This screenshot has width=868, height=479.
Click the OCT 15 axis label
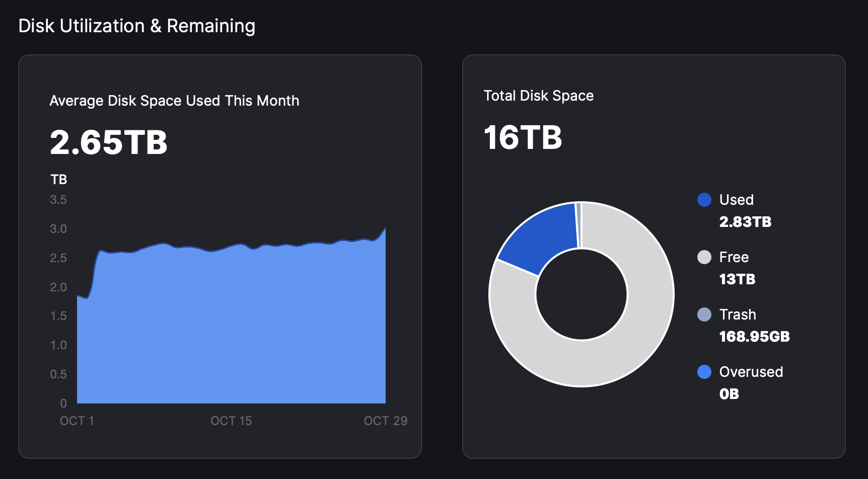[x=231, y=421]
